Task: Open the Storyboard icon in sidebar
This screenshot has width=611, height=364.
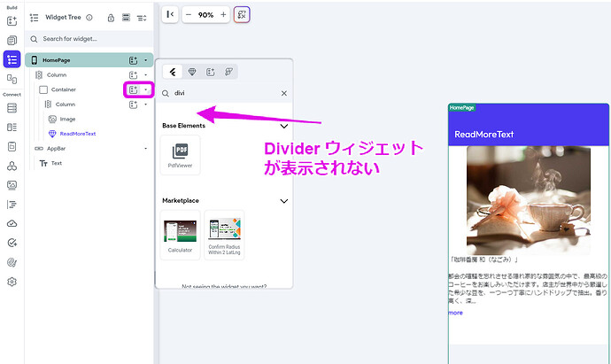Action: (x=12, y=79)
